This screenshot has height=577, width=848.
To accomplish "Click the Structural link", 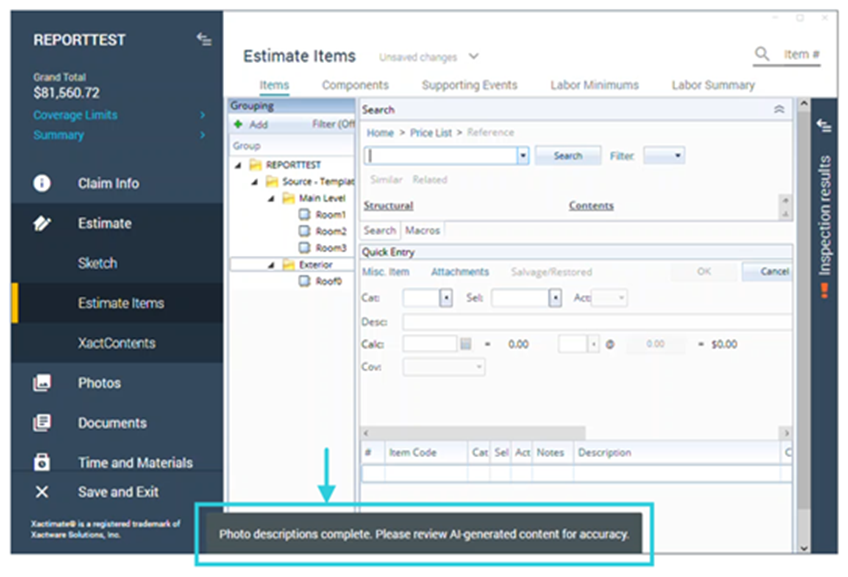I will tap(388, 205).
